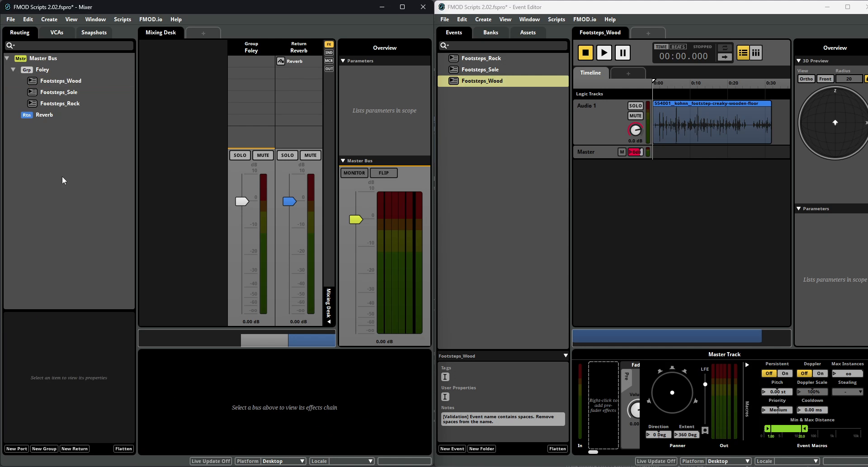Click the Foley Grp icon in Routing
Image resolution: width=868 pixels, height=467 pixels.
coord(27,70)
